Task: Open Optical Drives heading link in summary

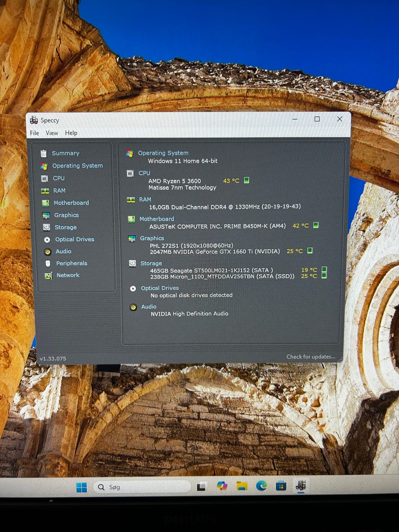Action: pos(160,288)
